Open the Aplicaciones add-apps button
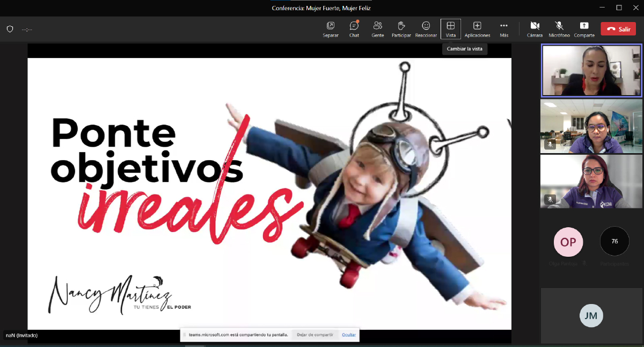This screenshot has width=644, height=347. (477, 29)
